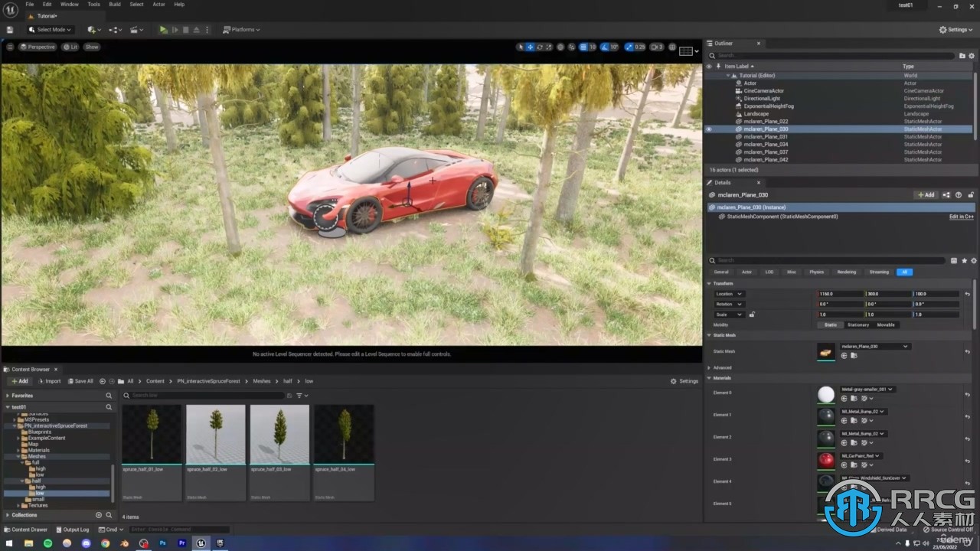Click the Import button in Content Browser

(49, 381)
